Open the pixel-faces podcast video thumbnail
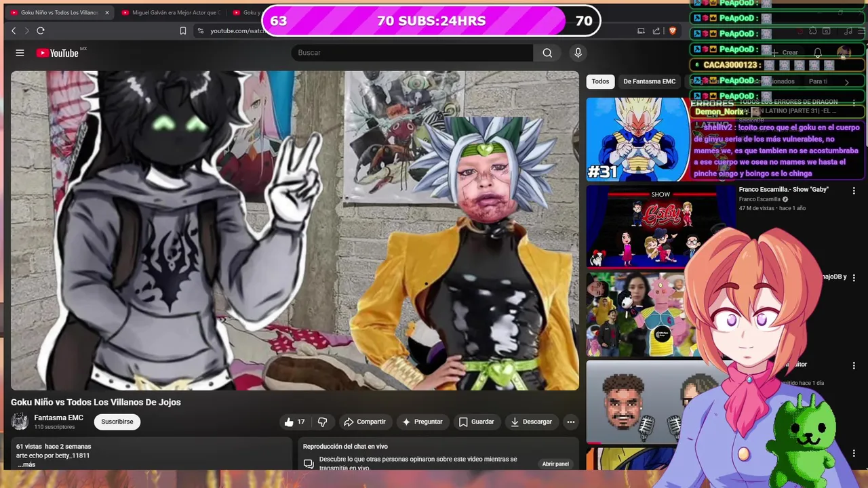 pos(637,402)
